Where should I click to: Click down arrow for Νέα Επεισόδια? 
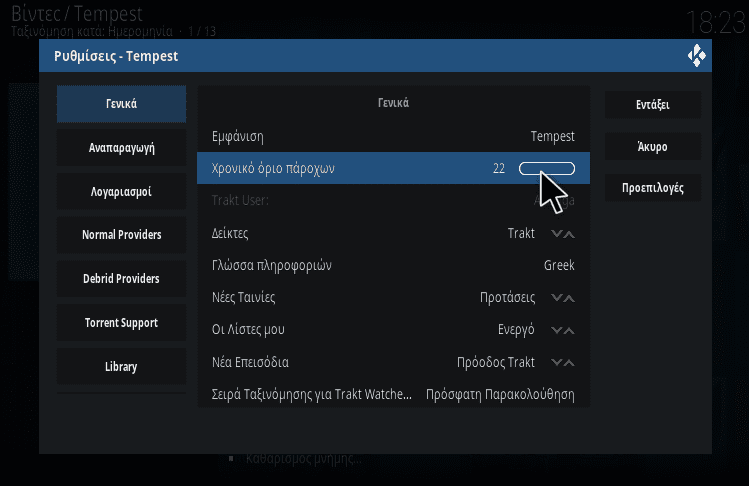click(x=556, y=362)
